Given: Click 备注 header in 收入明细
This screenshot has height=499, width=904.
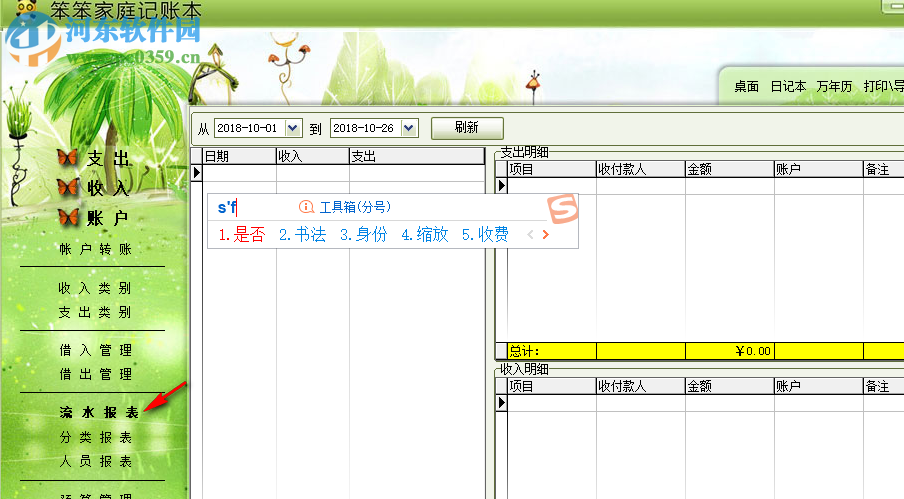Looking at the screenshot, I should (x=884, y=386).
